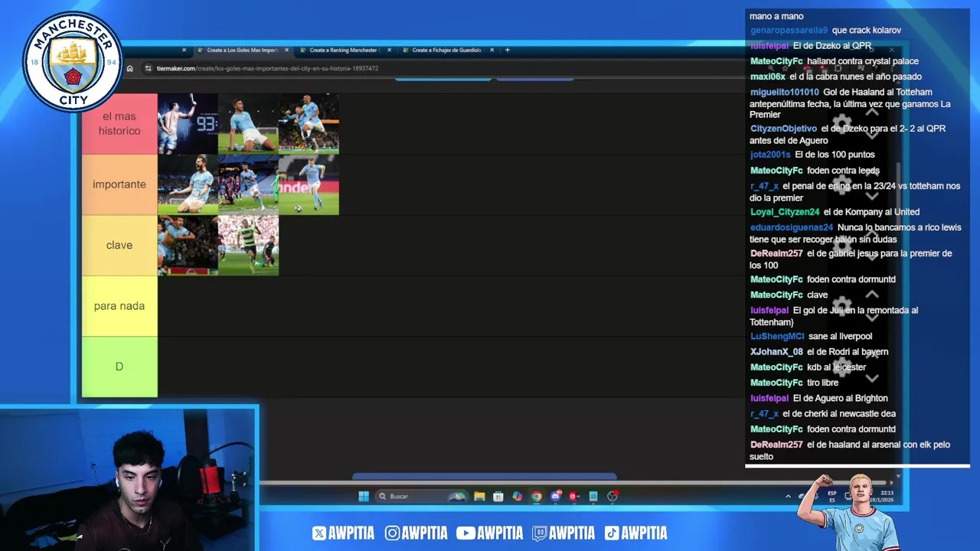980x551 pixels.
Task: Move 'el mas historico' row up with arrow
Action: point(872,112)
